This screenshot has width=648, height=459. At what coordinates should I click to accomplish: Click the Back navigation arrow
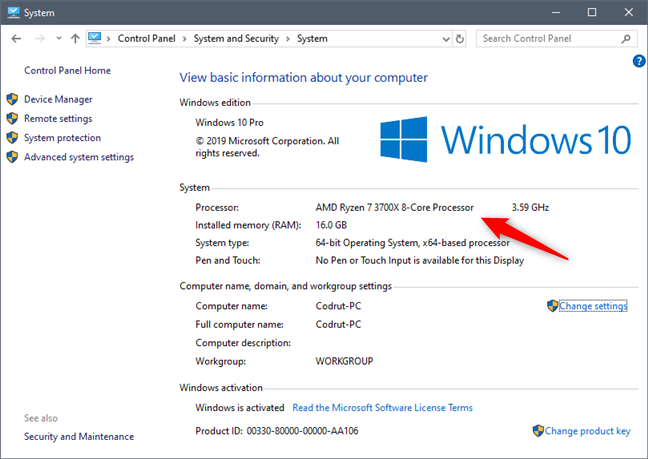coord(15,39)
